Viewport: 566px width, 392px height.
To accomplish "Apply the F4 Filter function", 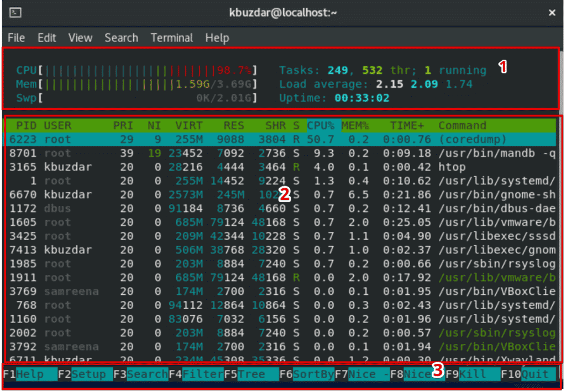I will 196,374.
